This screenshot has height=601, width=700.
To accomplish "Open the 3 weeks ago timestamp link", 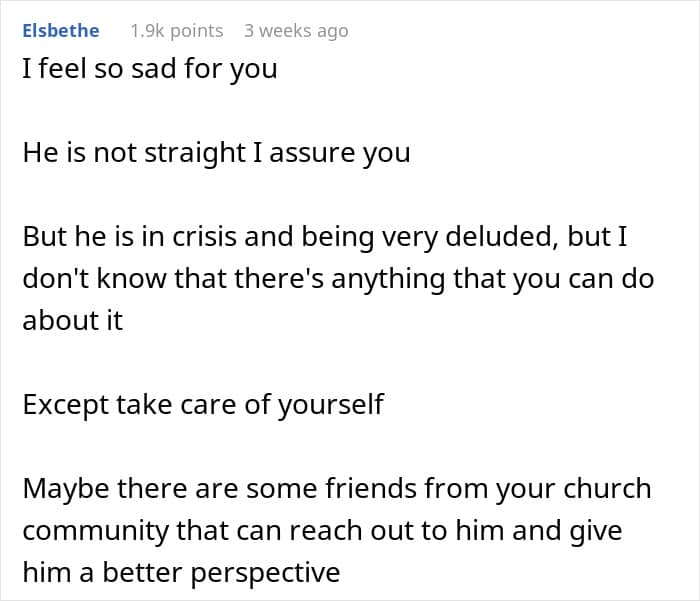I will point(296,31).
